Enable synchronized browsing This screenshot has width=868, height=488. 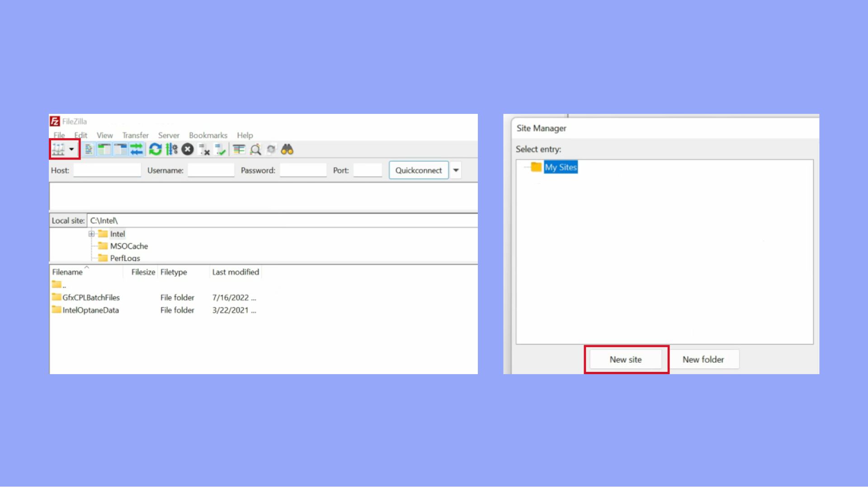point(271,149)
